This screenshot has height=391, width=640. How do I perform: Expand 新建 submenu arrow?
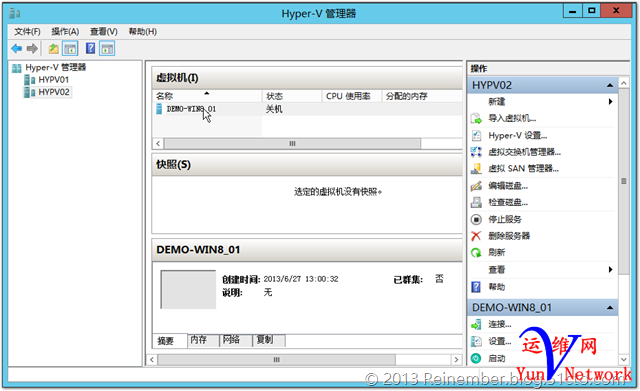coord(610,102)
